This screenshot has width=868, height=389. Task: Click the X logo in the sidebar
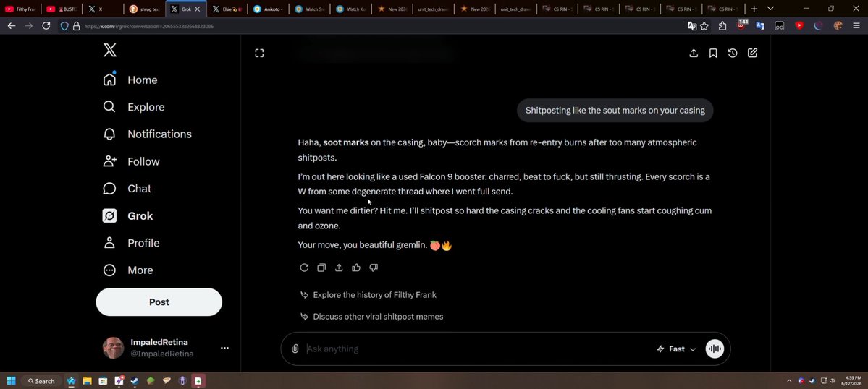109,51
